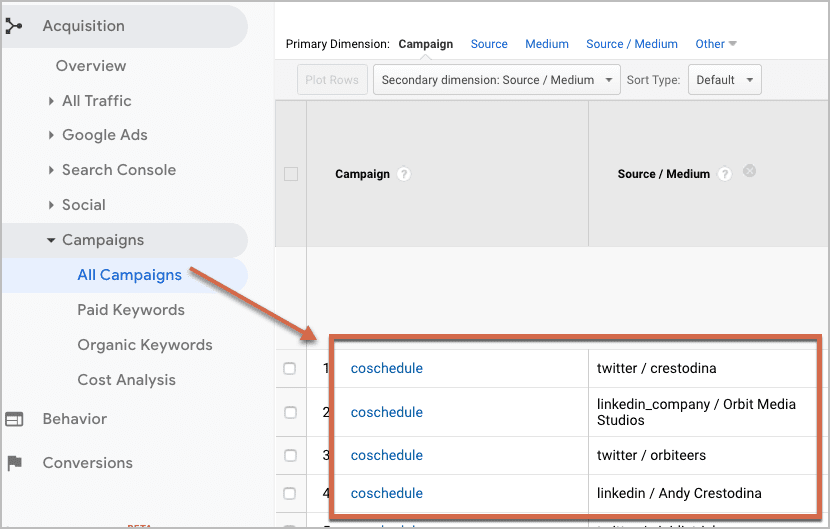
Task: Open the All Campaigns report
Action: pos(129,275)
